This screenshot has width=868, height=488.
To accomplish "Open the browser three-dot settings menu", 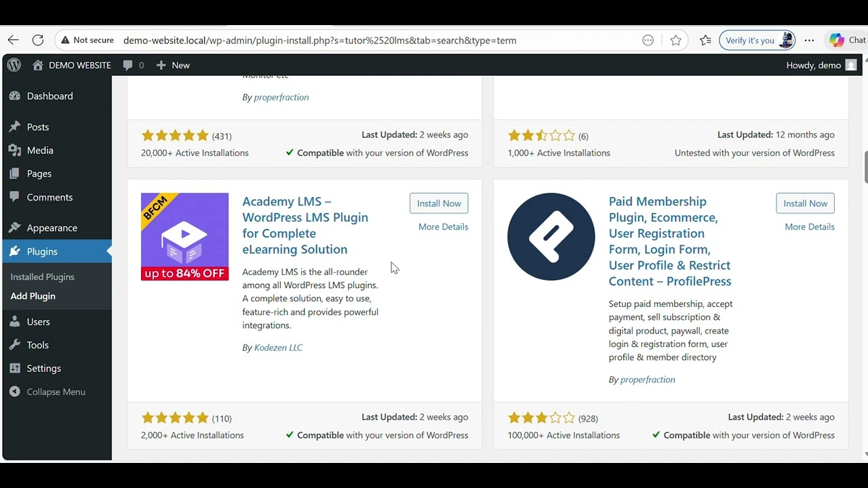I will (x=809, y=40).
